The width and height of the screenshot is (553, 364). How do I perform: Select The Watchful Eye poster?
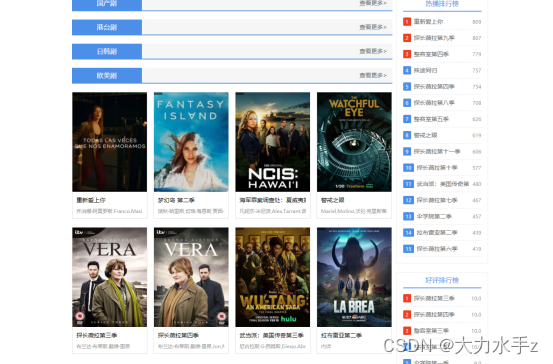[354, 142]
